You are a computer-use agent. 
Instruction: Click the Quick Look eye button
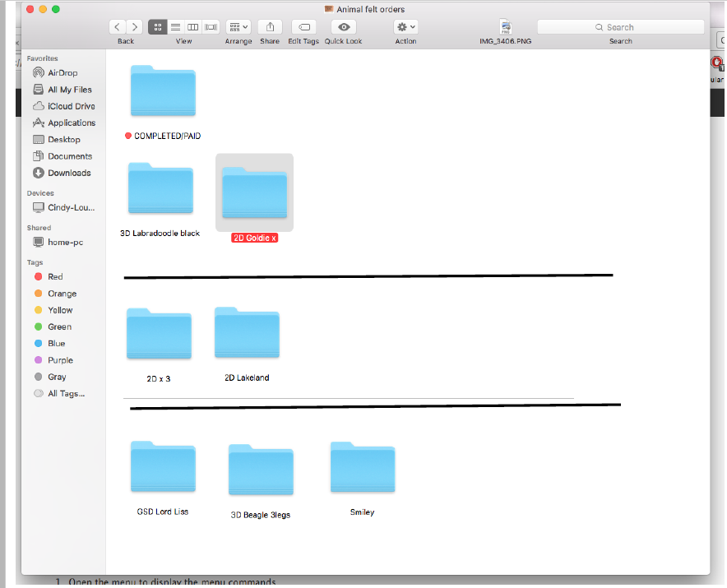[344, 27]
